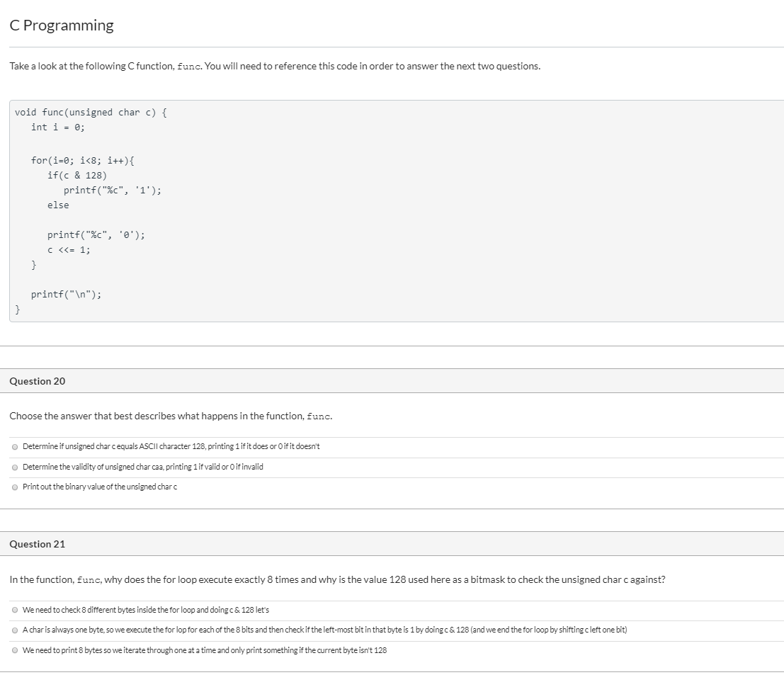The height and width of the screenshot is (675, 784).
Task: Click the 'else' code line
Action: click(58, 205)
